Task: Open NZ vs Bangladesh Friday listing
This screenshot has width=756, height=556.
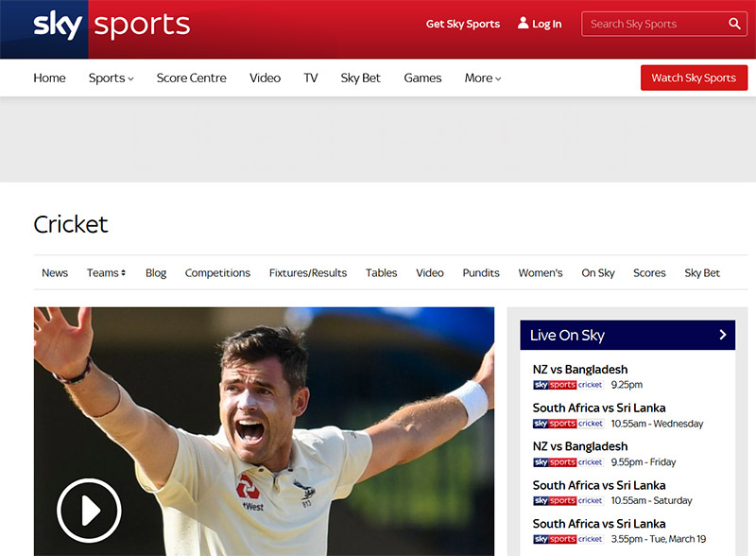Action: pyautogui.click(x=580, y=446)
